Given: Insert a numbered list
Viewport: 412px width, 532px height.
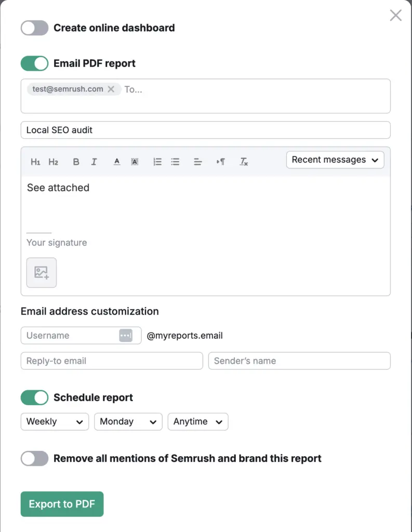Looking at the screenshot, I should [157, 162].
